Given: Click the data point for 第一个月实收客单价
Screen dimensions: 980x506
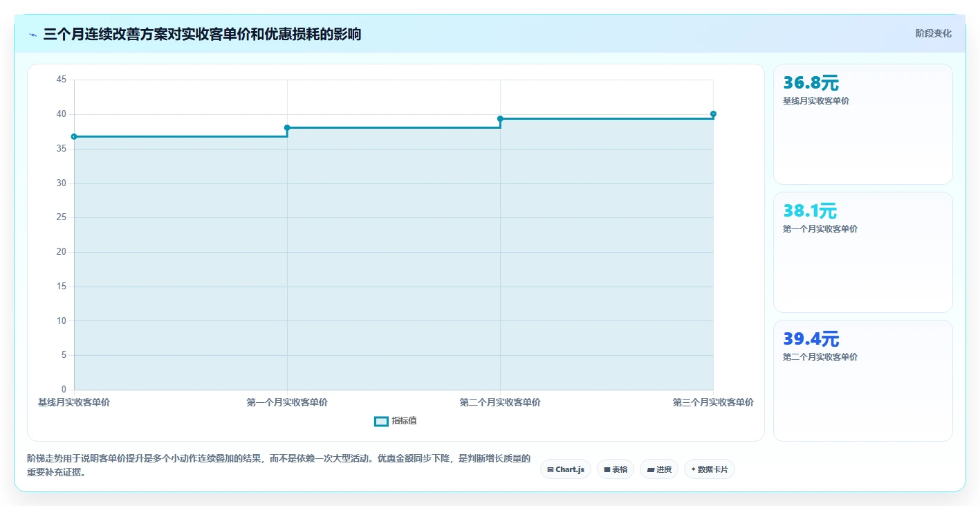Looking at the screenshot, I should pyautogui.click(x=287, y=127).
